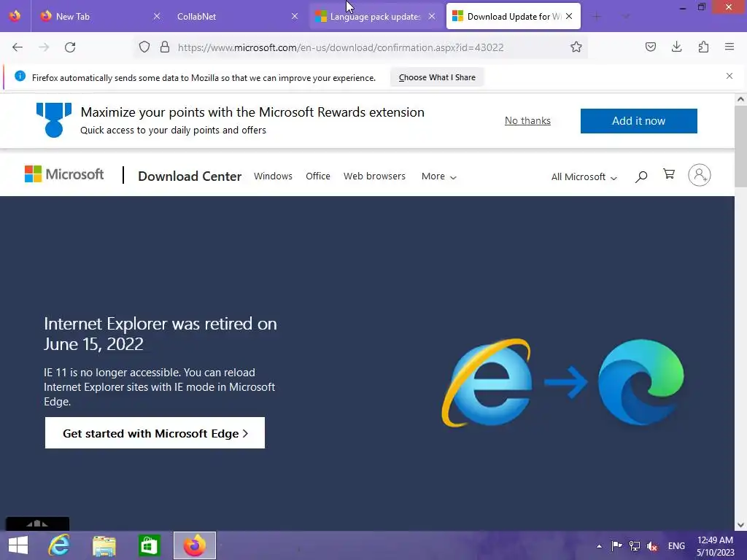Open Windows Store from taskbar
The height and width of the screenshot is (560, 747).
click(149, 545)
